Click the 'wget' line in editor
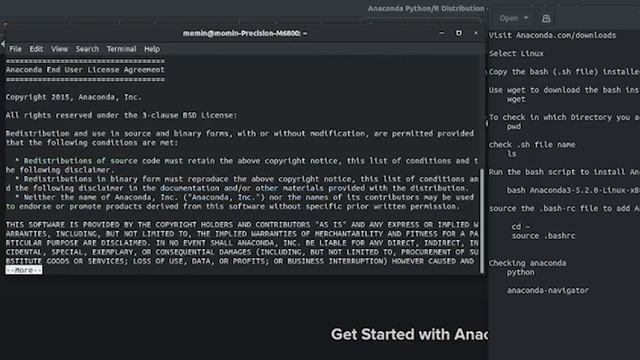This screenshot has height=360, width=640. (516, 99)
